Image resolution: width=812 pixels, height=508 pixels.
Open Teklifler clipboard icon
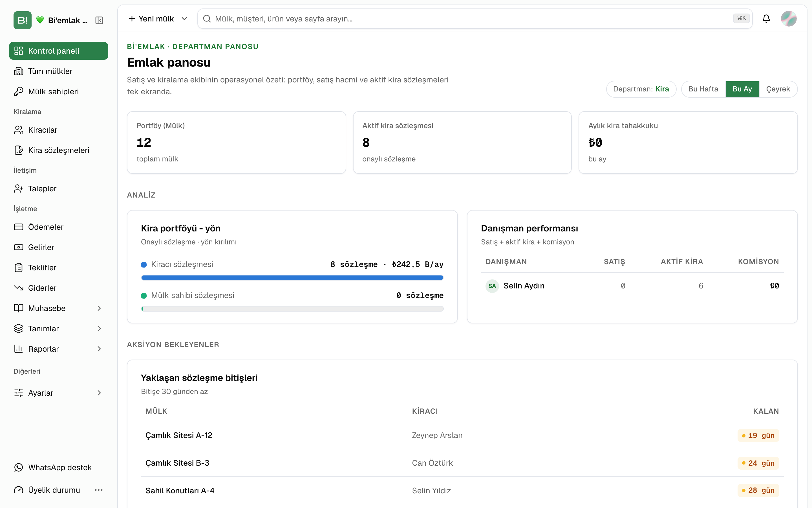pyautogui.click(x=18, y=268)
